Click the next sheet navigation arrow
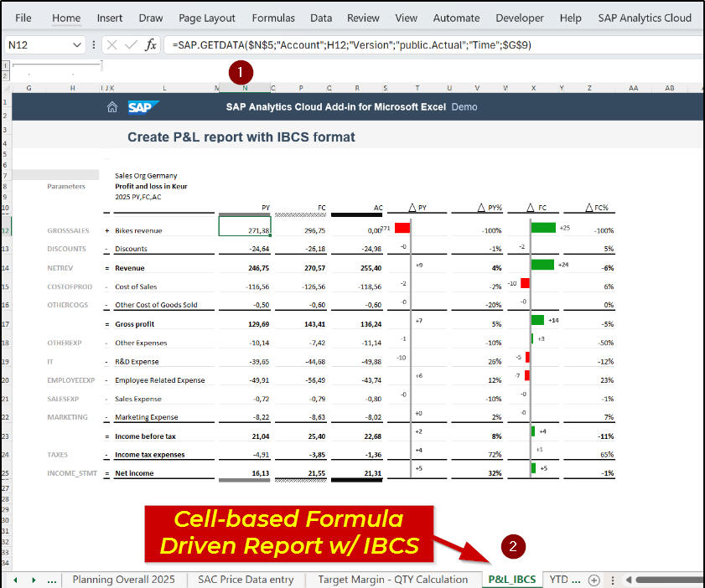The height and width of the screenshot is (588, 705). point(33,579)
